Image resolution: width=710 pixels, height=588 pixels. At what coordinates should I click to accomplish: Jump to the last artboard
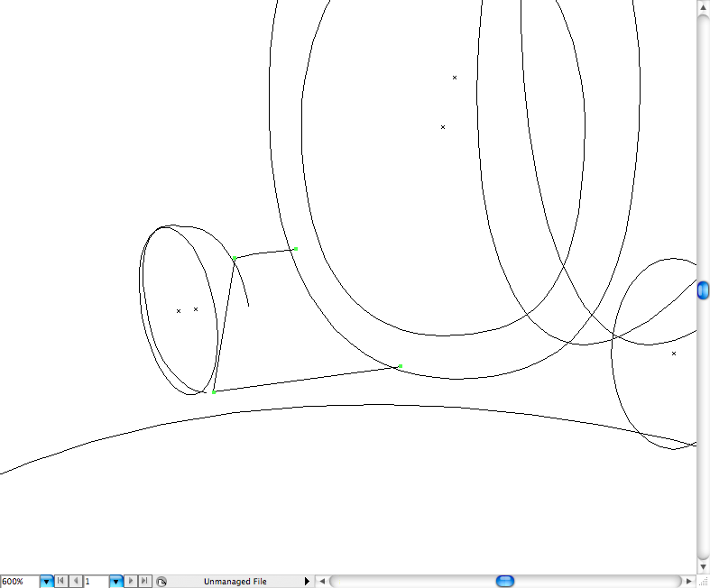[x=144, y=582]
